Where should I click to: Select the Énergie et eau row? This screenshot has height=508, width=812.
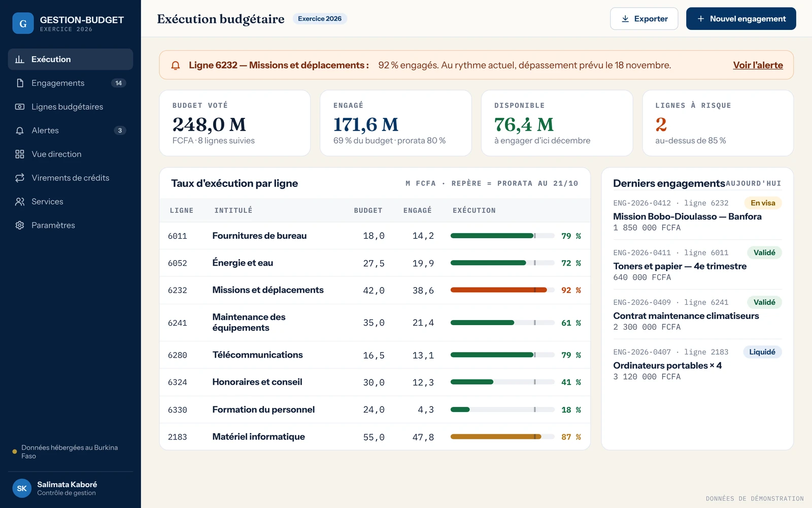(375, 263)
